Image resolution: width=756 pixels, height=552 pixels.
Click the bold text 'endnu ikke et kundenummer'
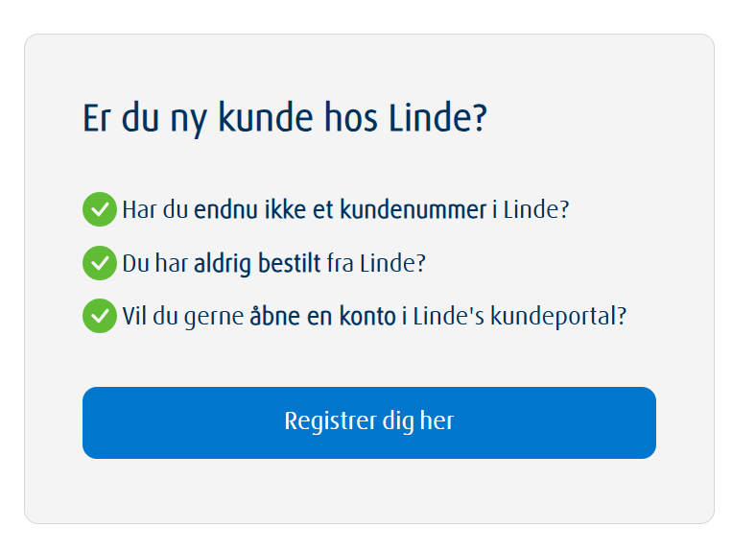(340, 209)
